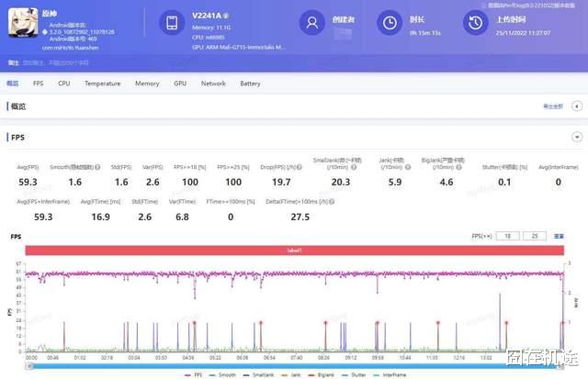Click help icon next to BigJank metric
The height and width of the screenshot is (379, 588).
click(458, 167)
